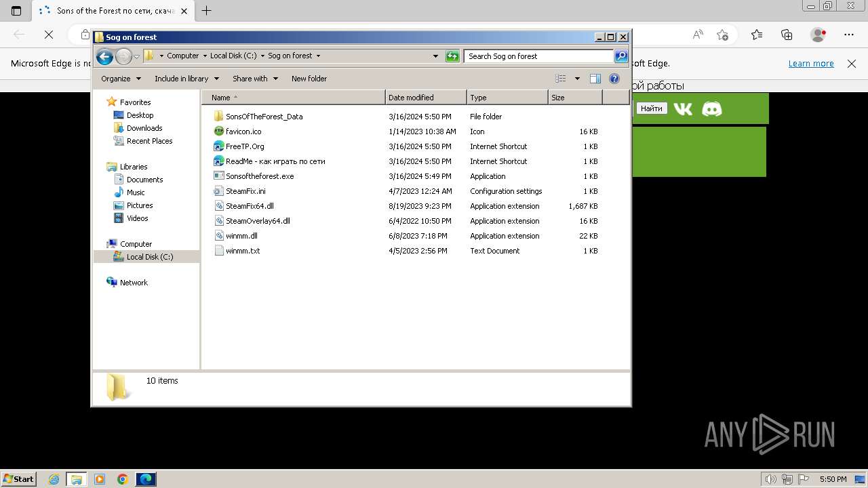The width and height of the screenshot is (868, 488).
Task: Select the ReadMe shortcut file icon
Action: [218, 161]
